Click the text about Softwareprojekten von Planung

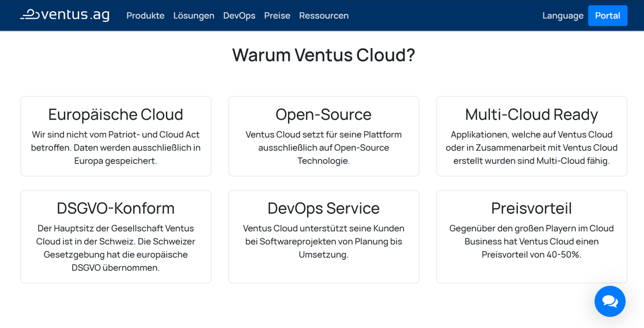(324, 241)
